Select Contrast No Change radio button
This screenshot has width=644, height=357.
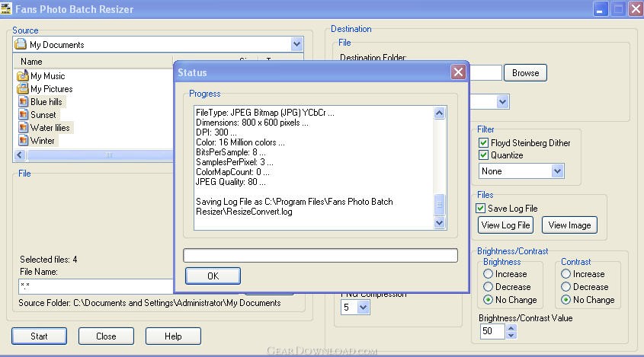pos(566,300)
